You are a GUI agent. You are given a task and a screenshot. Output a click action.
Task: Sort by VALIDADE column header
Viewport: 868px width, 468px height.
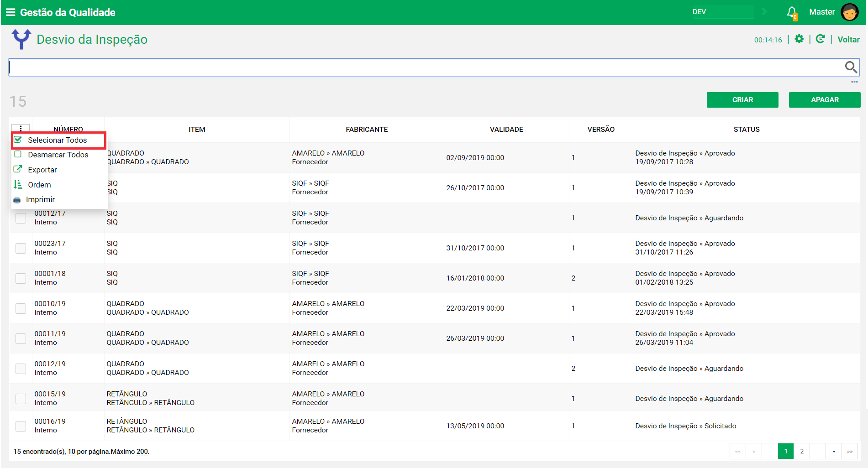pos(506,130)
